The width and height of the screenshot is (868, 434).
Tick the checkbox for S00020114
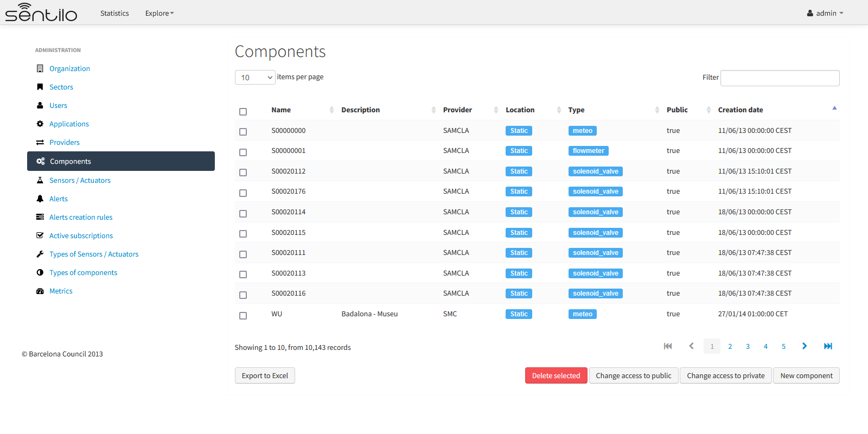(243, 214)
